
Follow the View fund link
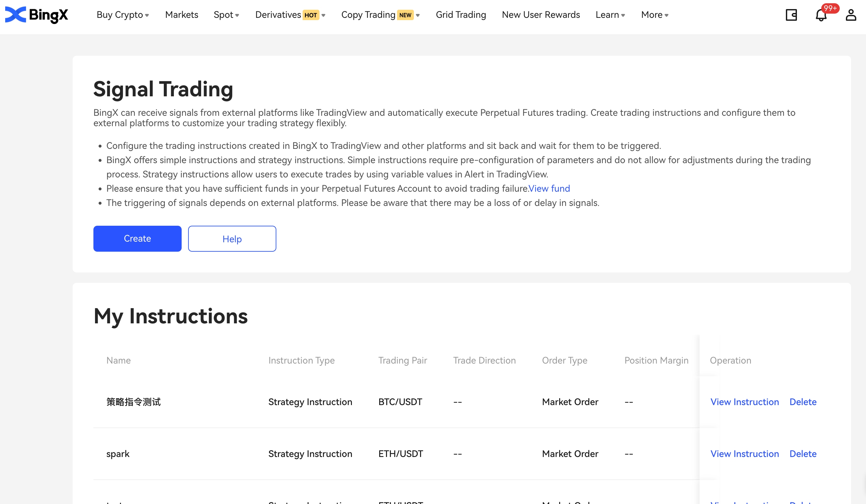549,188
